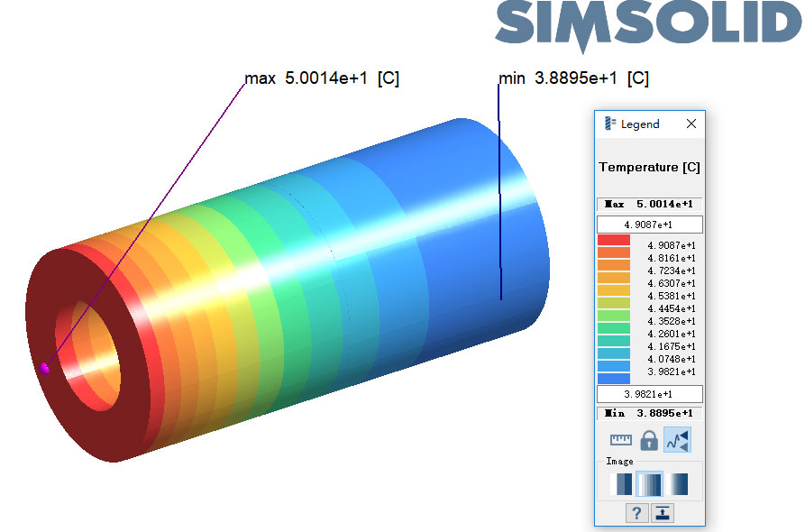Close the Legend panel
This screenshot has width=805, height=532.
coord(691,124)
